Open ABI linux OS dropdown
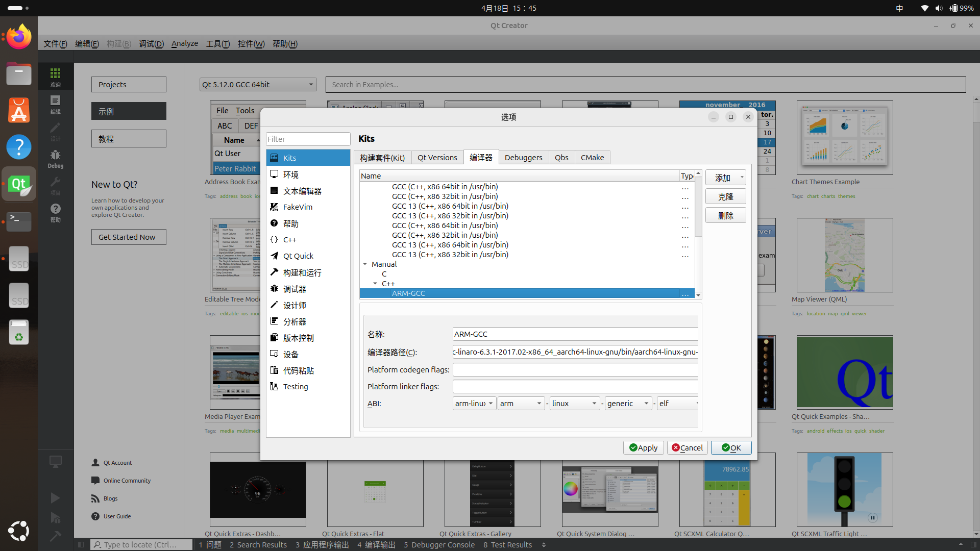 tap(574, 404)
